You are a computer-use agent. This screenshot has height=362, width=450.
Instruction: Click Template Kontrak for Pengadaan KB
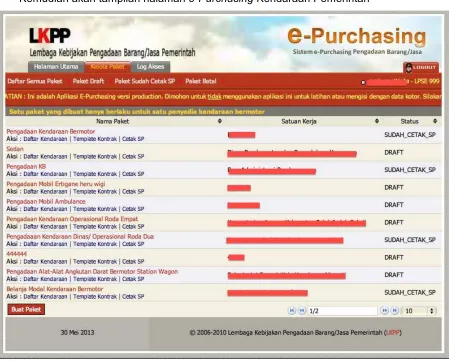click(x=95, y=174)
